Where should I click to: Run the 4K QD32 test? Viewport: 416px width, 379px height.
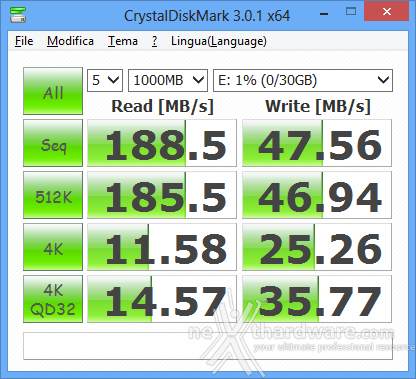pyautogui.click(x=53, y=299)
